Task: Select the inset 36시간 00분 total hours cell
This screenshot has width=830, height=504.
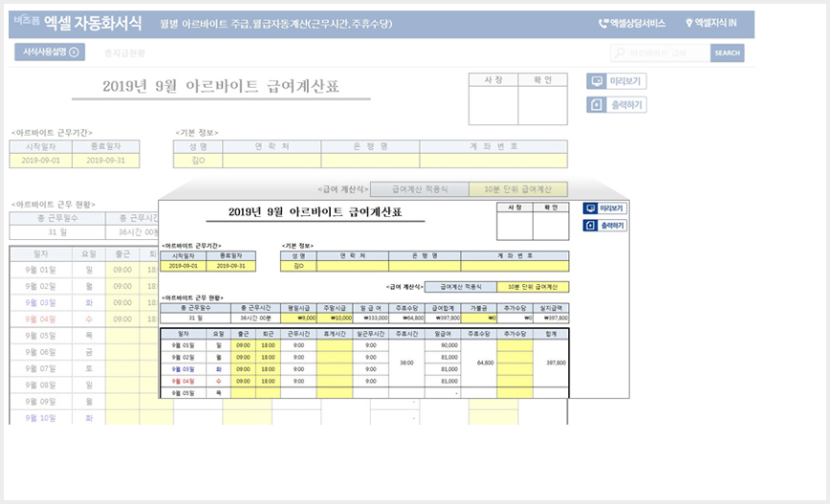Action: click(255, 318)
